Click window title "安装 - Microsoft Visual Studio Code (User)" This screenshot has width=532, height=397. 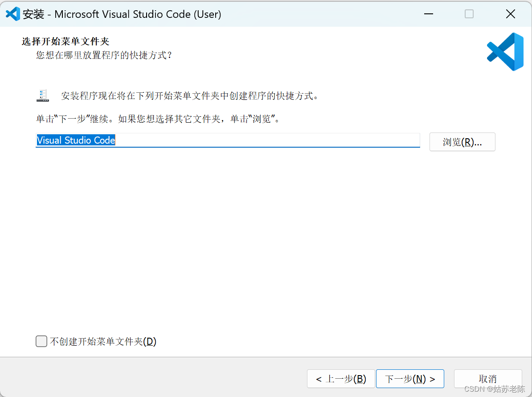click(x=122, y=14)
